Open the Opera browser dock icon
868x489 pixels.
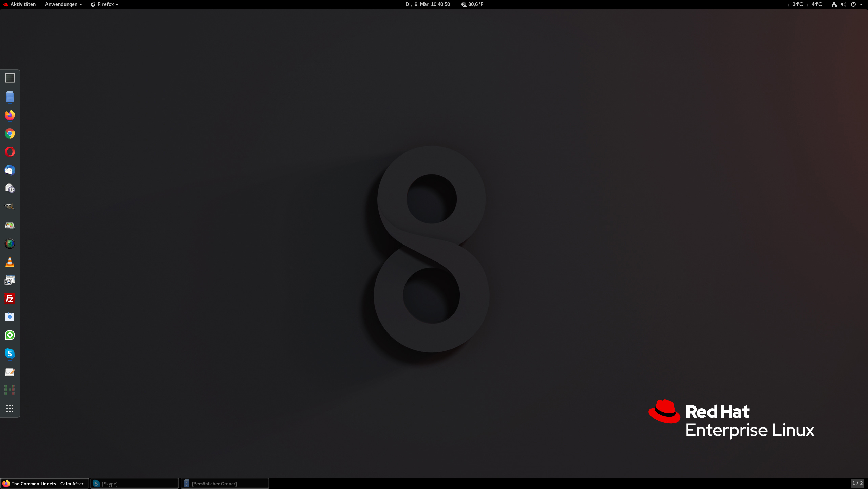coord(10,152)
